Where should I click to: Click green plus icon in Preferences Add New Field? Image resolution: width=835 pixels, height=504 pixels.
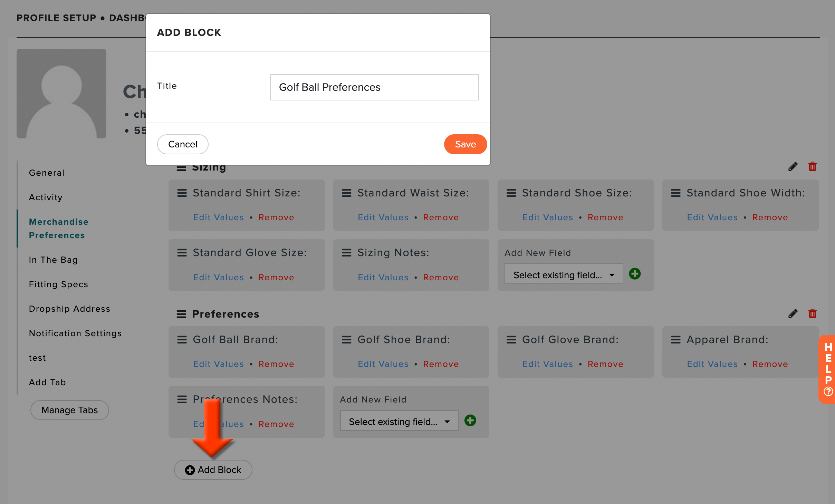pos(470,420)
